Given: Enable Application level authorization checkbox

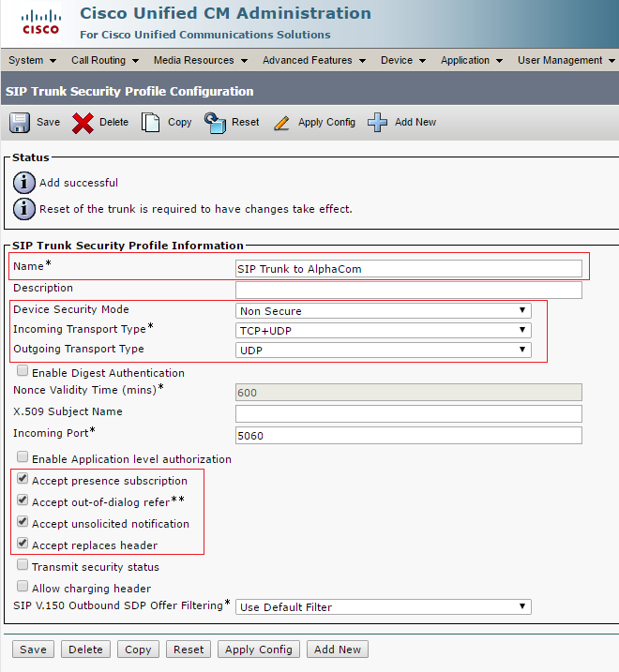Looking at the screenshot, I should (23, 456).
